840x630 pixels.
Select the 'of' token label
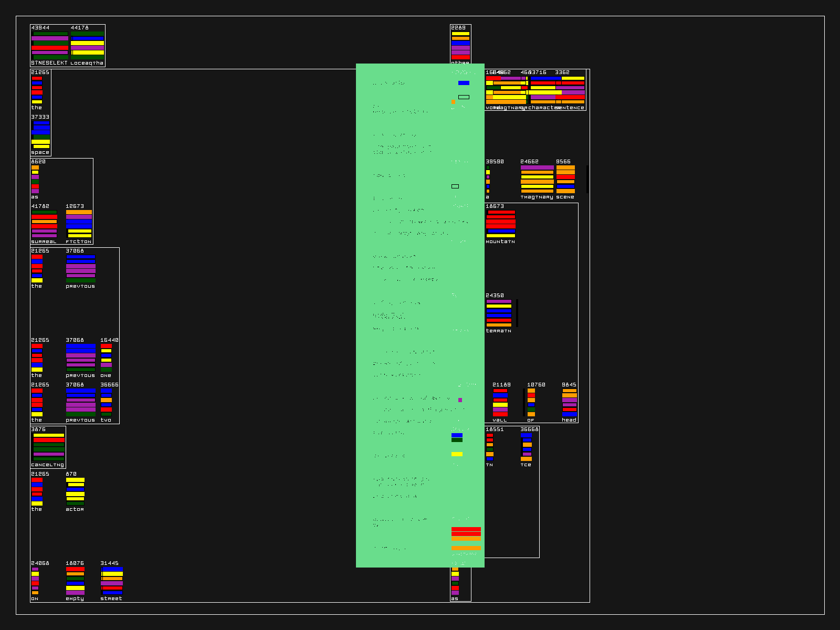click(x=531, y=420)
